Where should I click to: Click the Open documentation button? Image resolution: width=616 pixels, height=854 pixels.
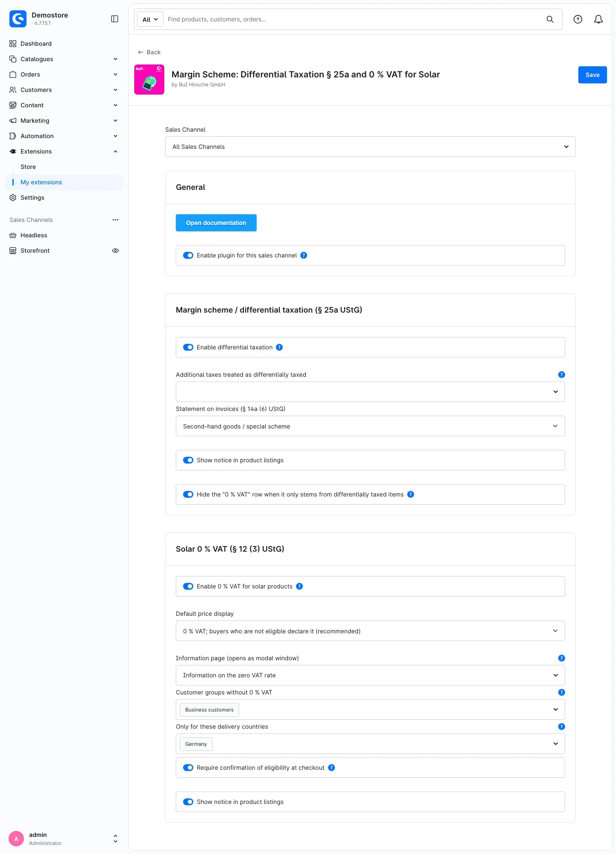click(216, 223)
